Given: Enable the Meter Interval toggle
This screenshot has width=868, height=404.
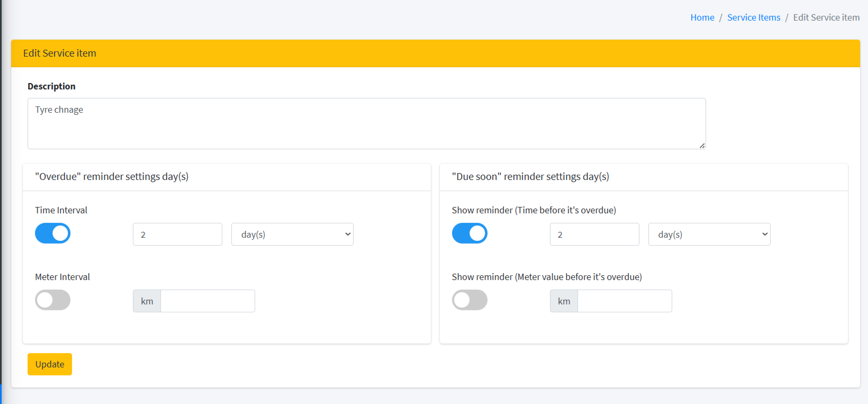Looking at the screenshot, I should (53, 300).
